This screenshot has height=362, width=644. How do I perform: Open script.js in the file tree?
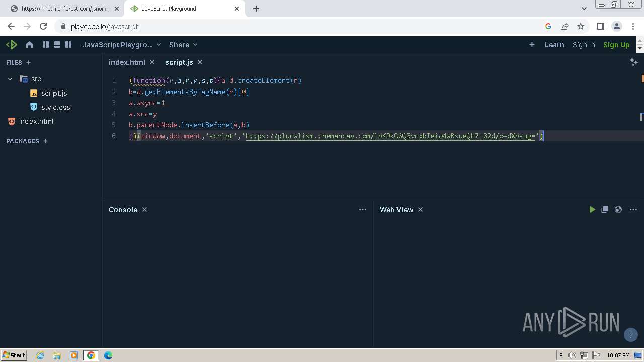[x=54, y=93]
